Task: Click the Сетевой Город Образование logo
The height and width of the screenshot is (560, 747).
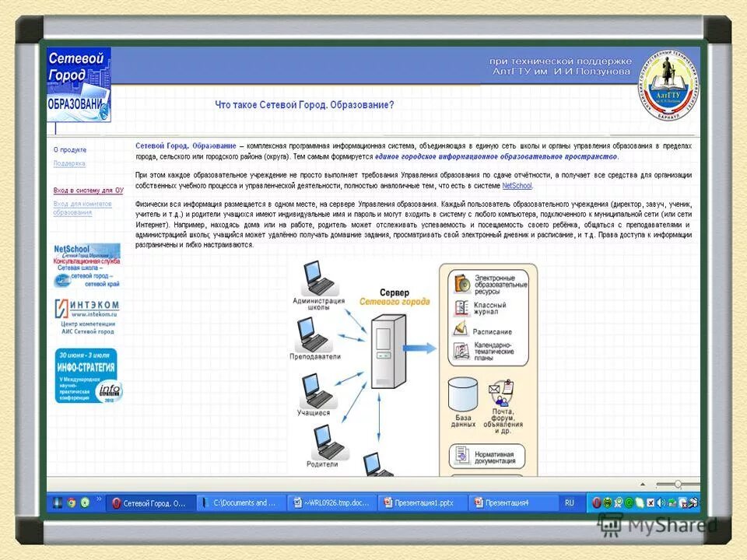Action: click(79, 85)
